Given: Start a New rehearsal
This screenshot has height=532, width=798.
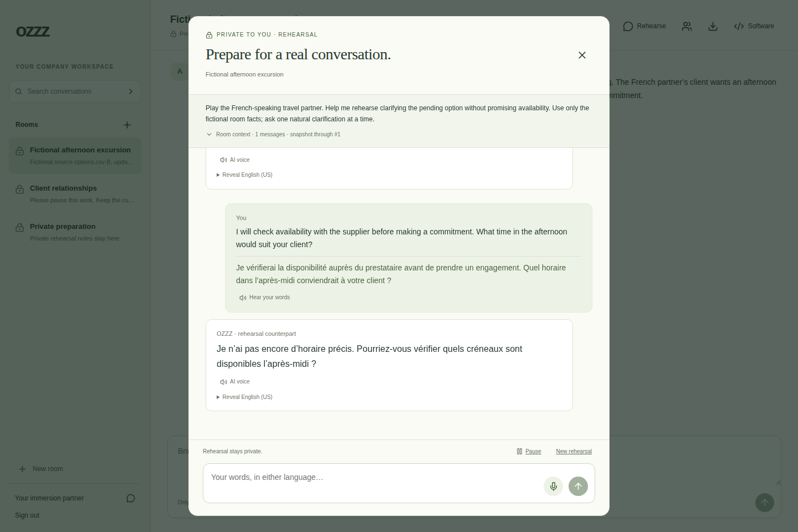Looking at the screenshot, I should click(574, 452).
